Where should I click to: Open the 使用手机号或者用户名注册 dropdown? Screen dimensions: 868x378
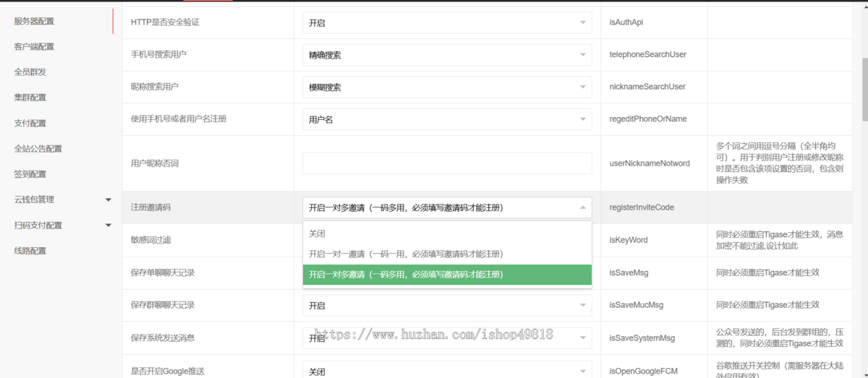point(447,119)
